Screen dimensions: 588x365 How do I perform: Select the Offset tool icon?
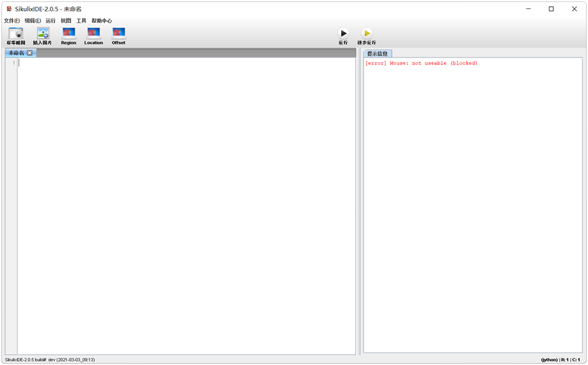pyautogui.click(x=118, y=33)
